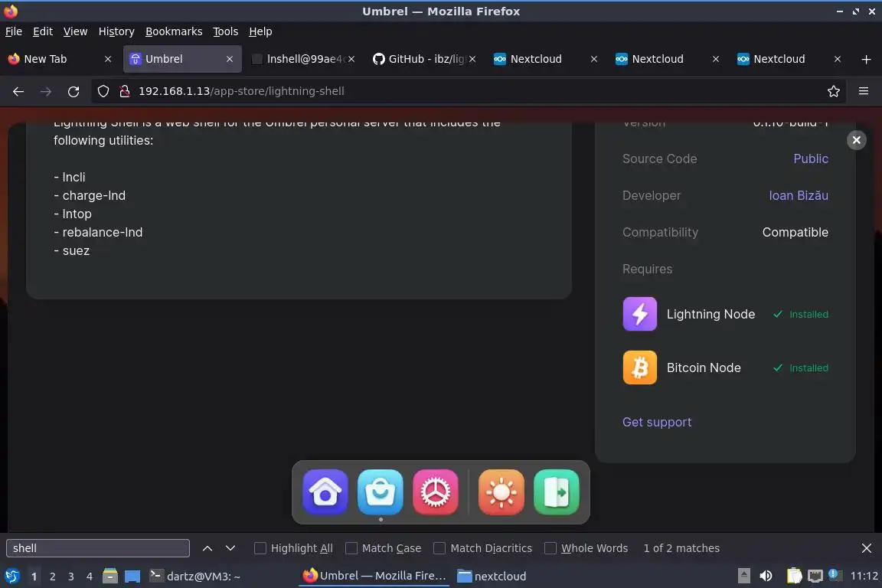
Task: Click the tracking protection shield icon
Action: pyautogui.click(x=103, y=91)
